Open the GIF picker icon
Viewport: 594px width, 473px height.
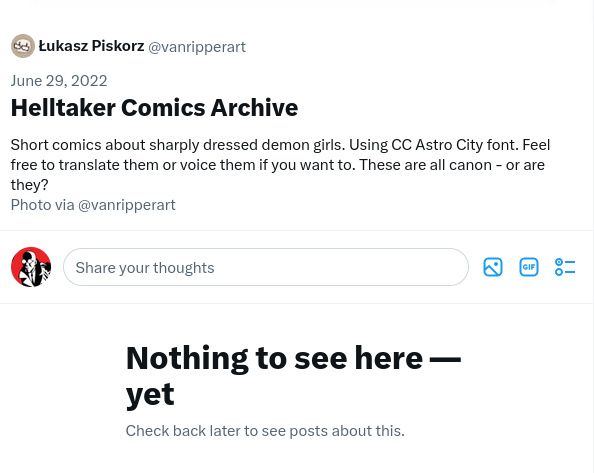coord(528,267)
